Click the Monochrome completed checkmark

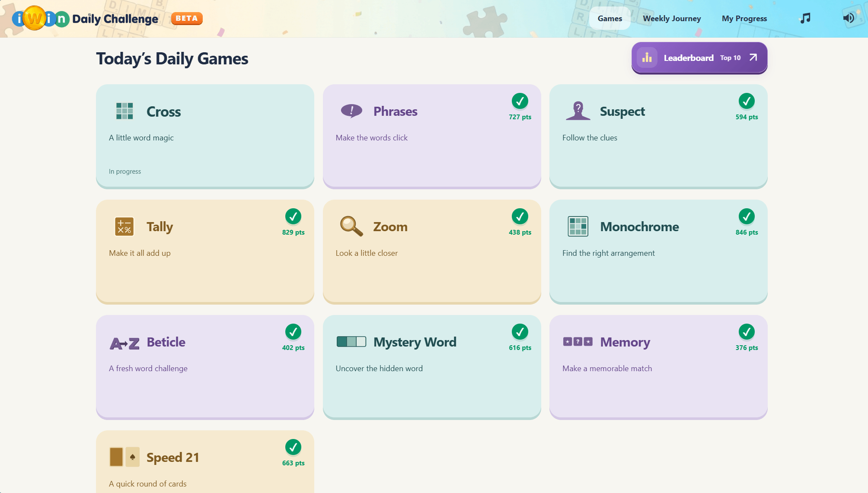pyautogui.click(x=747, y=216)
